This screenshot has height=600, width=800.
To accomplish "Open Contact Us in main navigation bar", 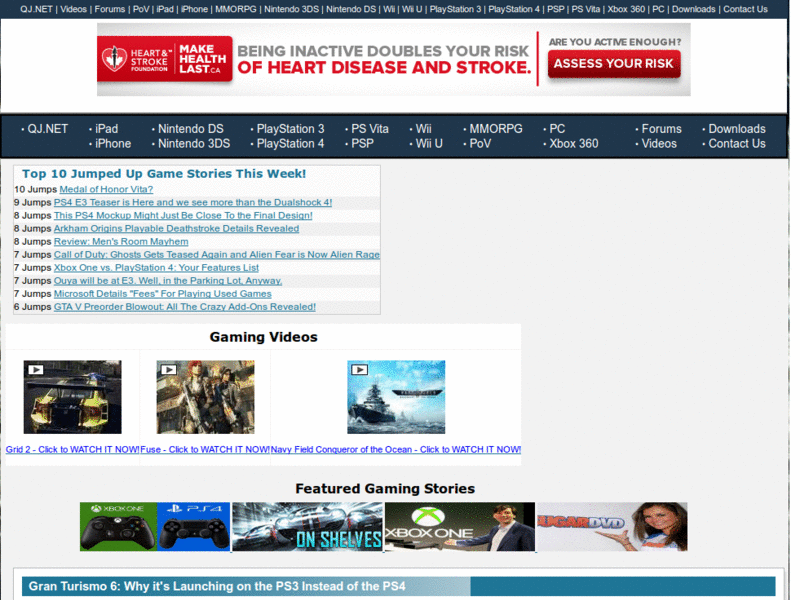I will pos(737,144).
